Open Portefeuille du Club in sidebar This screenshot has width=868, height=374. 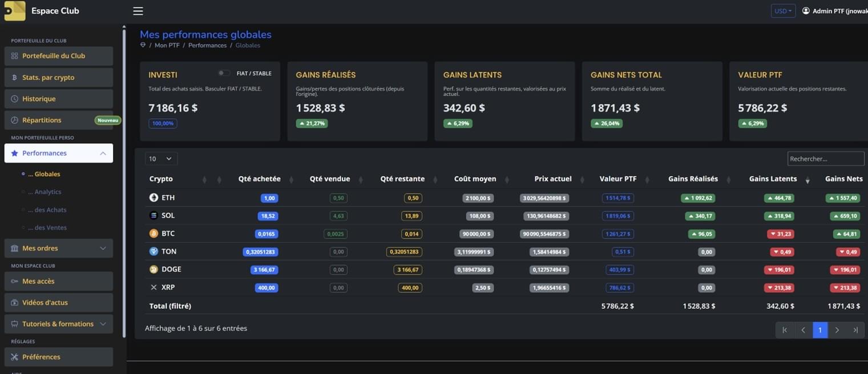pos(59,56)
